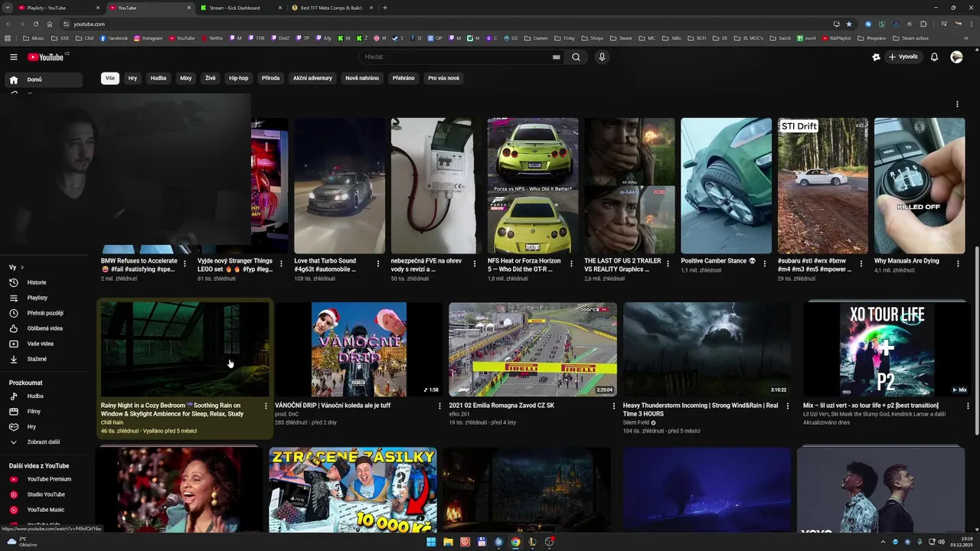Click the magnifier search button
Image resolution: width=980 pixels, height=551 pixels.
coord(576,57)
